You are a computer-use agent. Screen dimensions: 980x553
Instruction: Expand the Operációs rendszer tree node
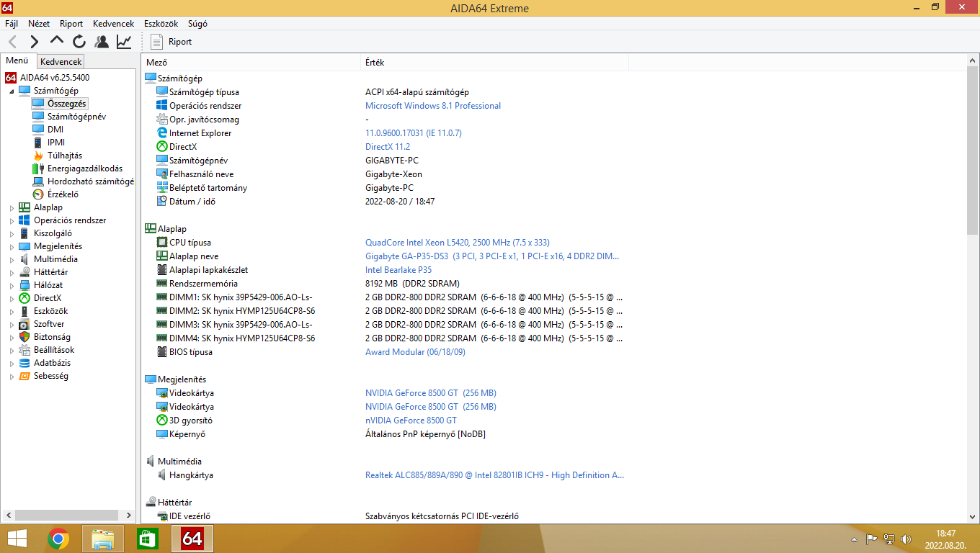click(12, 220)
